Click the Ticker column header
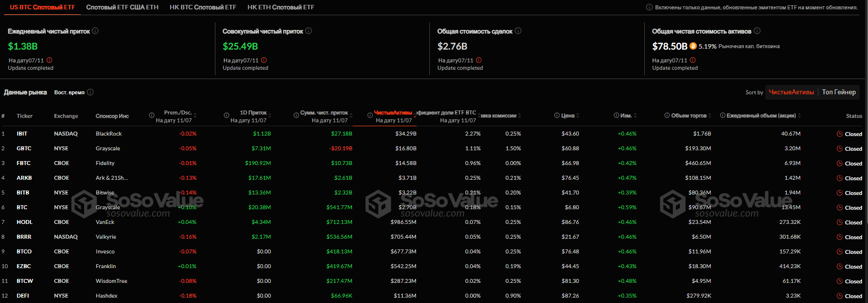Viewport: 868px width, 303px height. (25, 116)
